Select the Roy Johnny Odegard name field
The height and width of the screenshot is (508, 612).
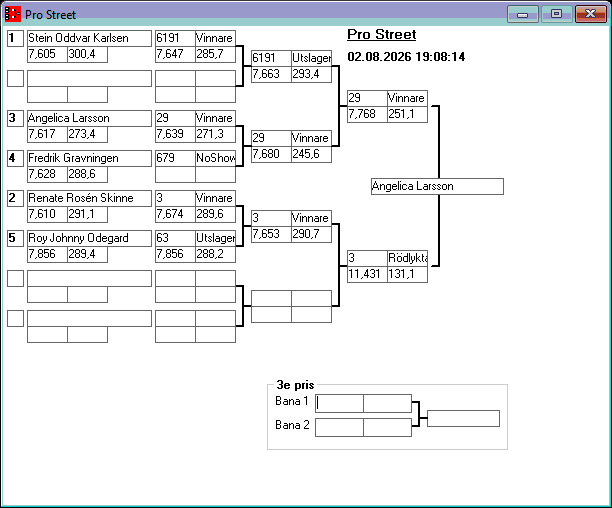(89, 238)
